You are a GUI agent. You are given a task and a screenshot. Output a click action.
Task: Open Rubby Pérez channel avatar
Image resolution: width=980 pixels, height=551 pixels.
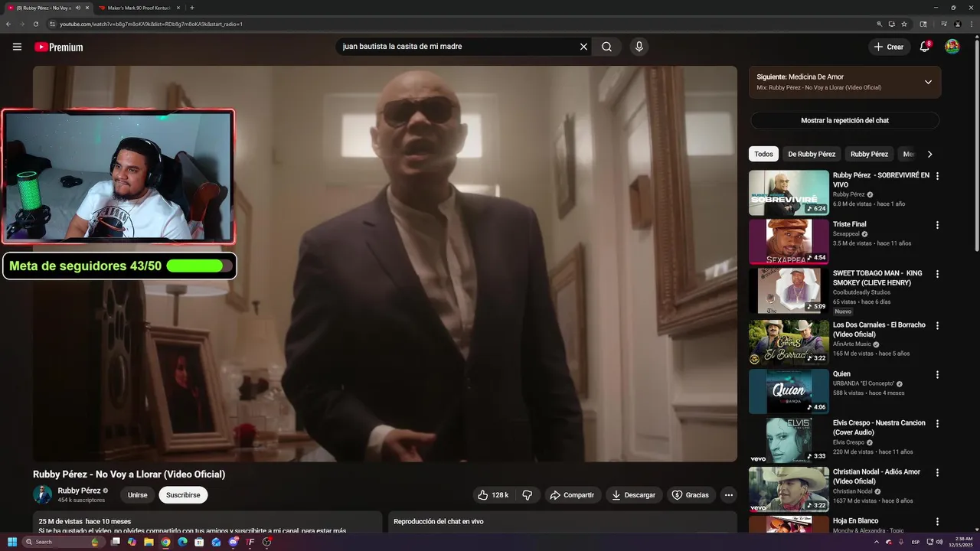click(x=42, y=494)
